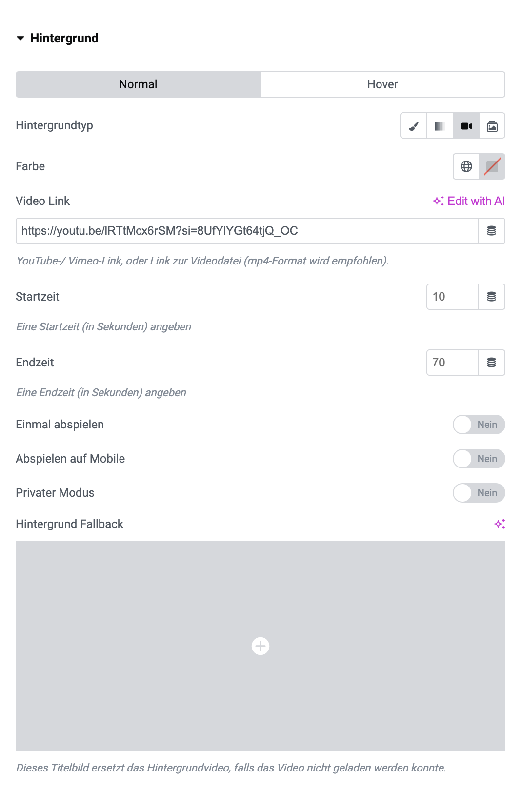Select the Normal tab
The image size is (522, 812).
(x=138, y=84)
